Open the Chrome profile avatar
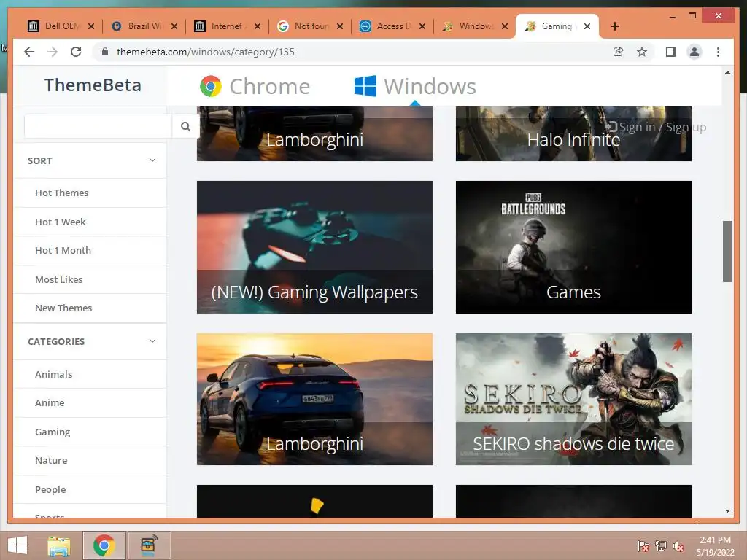The width and height of the screenshot is (747, 560). pyautogui.click(x=694, y=52)
